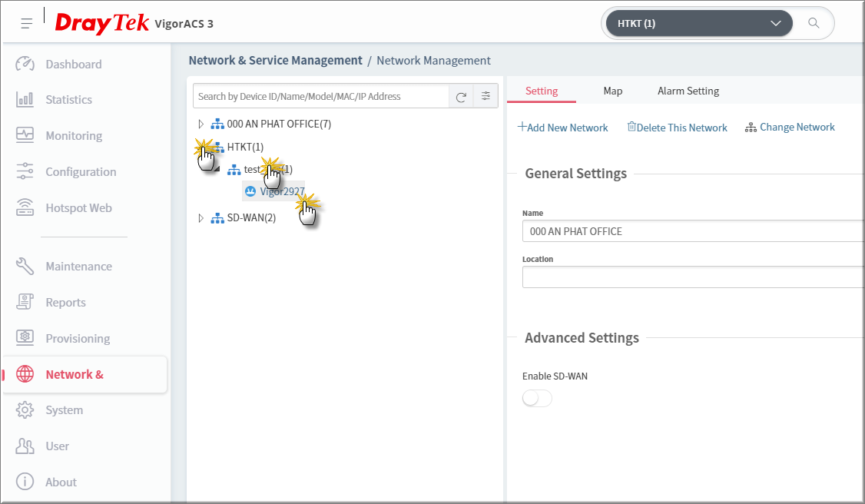Go to the Monitoring section
Viewport: 865px width, 504px height.
74,136
